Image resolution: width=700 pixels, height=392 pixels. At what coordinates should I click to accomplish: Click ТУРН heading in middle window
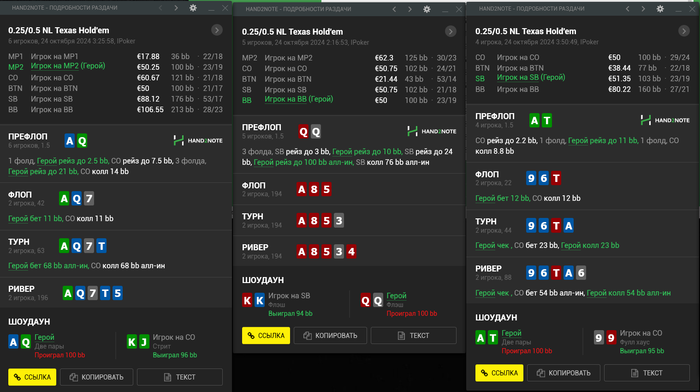(x=253, y=217)
